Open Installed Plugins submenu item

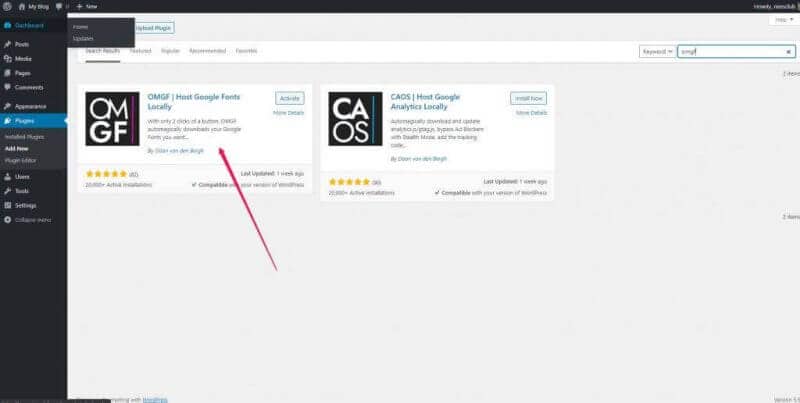24,137
